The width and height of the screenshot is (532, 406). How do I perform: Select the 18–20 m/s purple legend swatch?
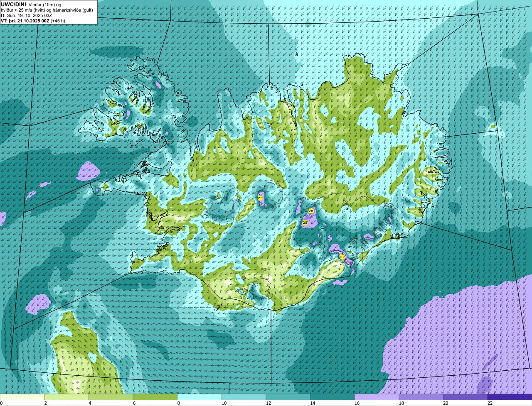tap(421, 397)
